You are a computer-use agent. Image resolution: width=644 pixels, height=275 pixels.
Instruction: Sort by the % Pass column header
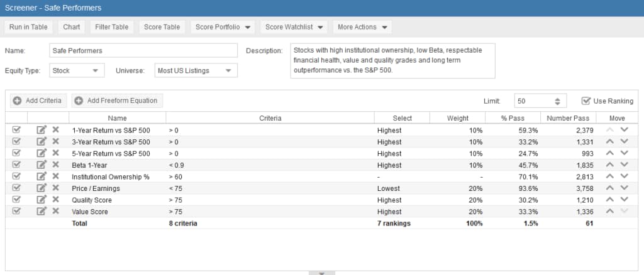513,118
